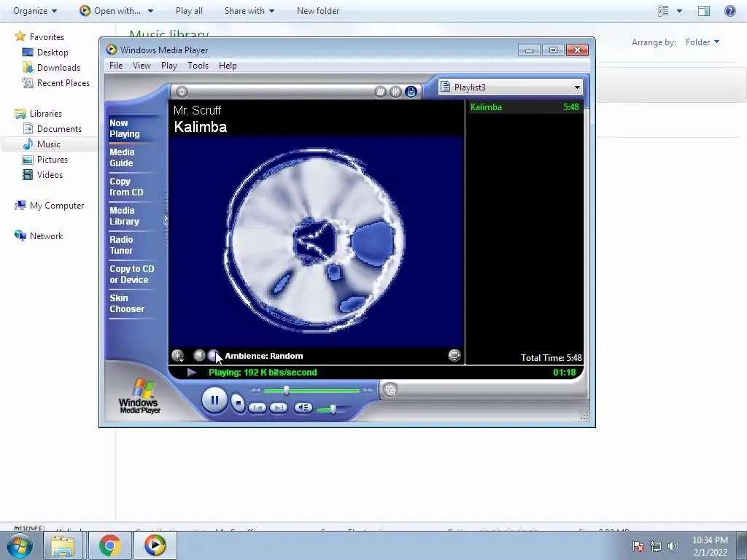The image size is (747, 560).
Task: Click the Windows Media Player logo
Action: coord(139,396)
